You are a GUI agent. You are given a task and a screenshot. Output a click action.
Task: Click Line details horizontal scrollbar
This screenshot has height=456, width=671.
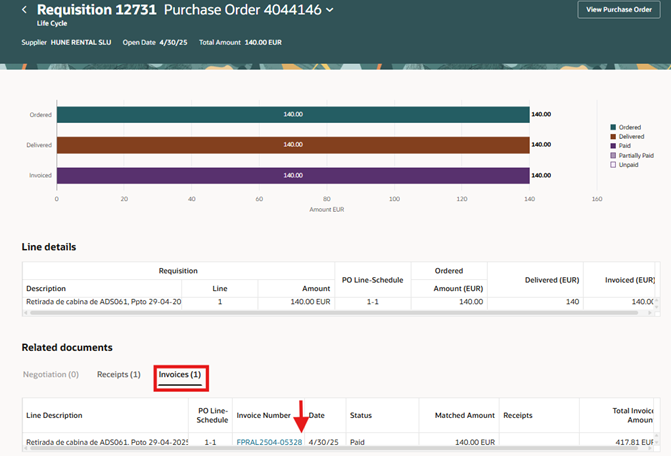click(334, 313)
